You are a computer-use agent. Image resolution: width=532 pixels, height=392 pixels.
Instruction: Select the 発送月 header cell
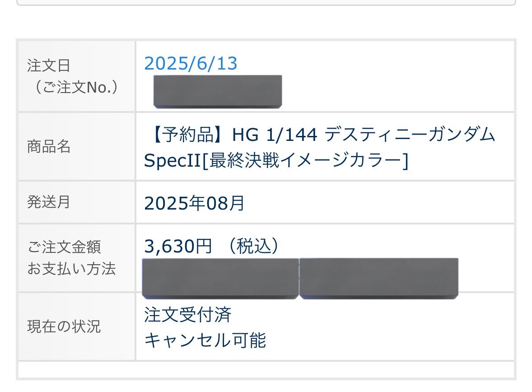tap(77, 202)
